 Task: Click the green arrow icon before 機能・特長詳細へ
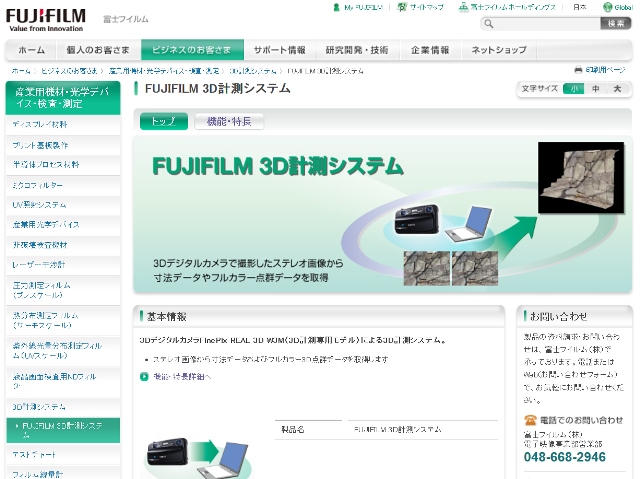(x=144, y=376)
